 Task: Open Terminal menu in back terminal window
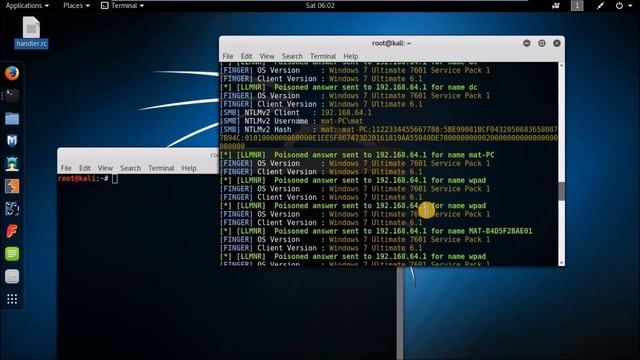point(161,168)
